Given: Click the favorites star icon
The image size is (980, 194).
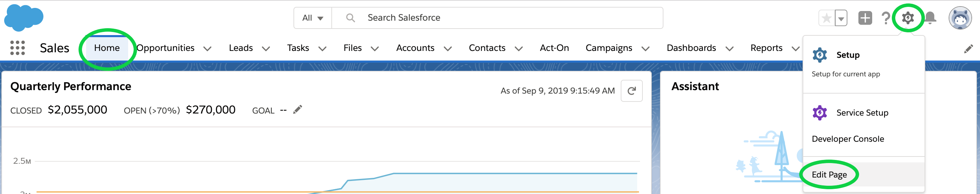Looking at the screenshot, I should 827,18.
